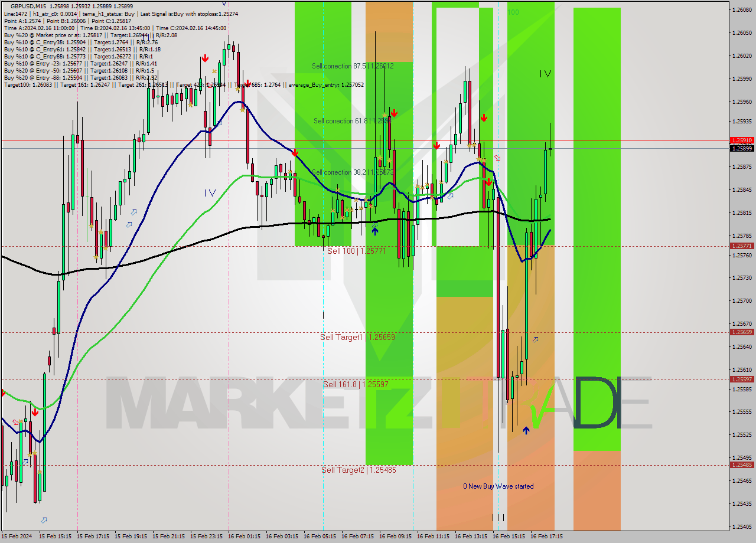Click the red 1.25597 price tag on axis
Image resolution: width=756 pixels, height=543 pixels.
[742, 379]
